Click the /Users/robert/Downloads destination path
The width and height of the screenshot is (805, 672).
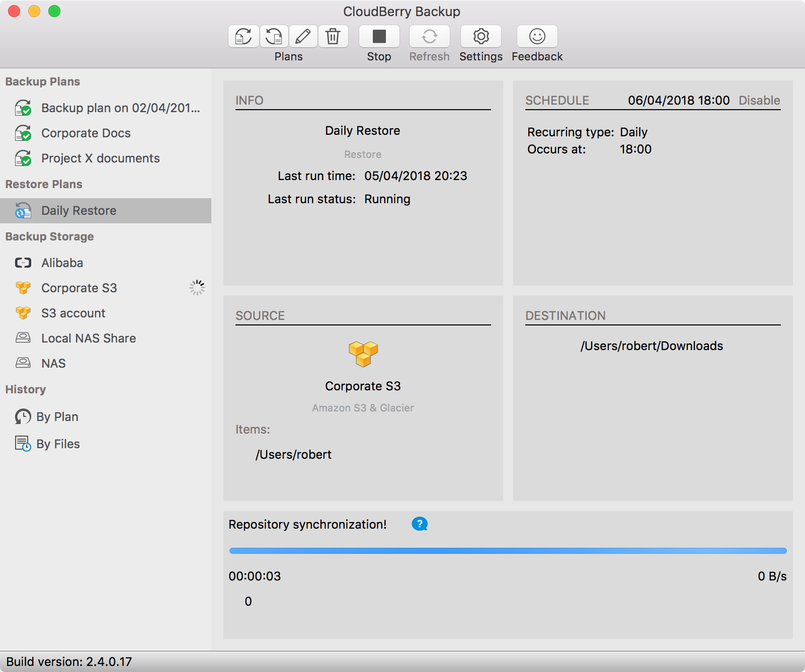pos(652,346)
